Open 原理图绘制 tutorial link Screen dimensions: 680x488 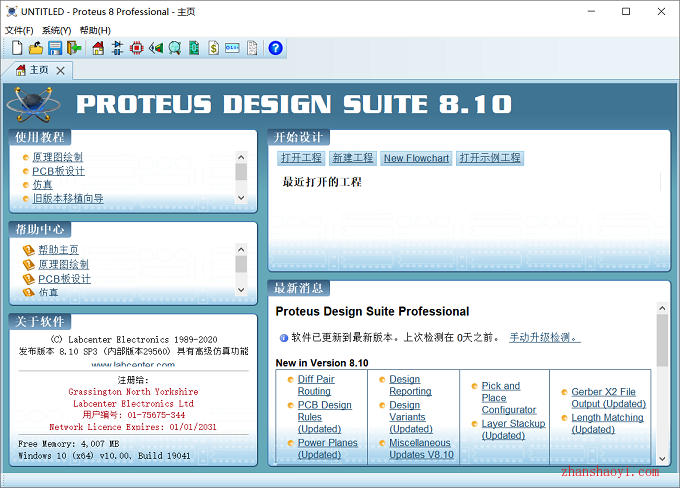[x=57, y=157]
